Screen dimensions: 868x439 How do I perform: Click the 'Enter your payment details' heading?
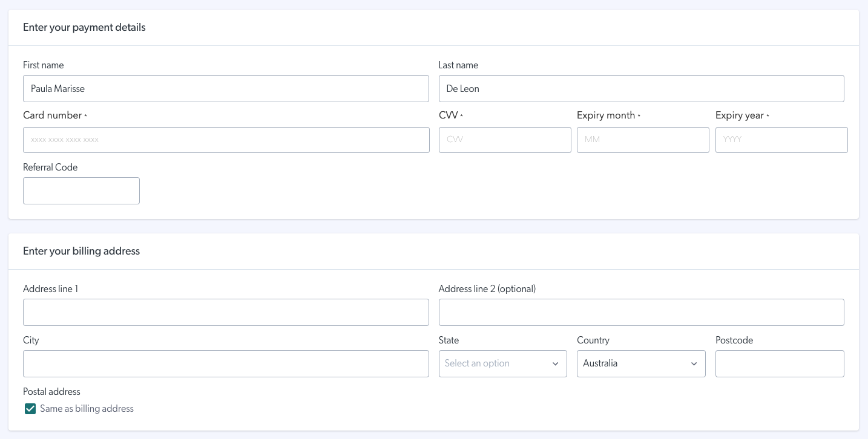pyautogui.click(x=84, y=27)
